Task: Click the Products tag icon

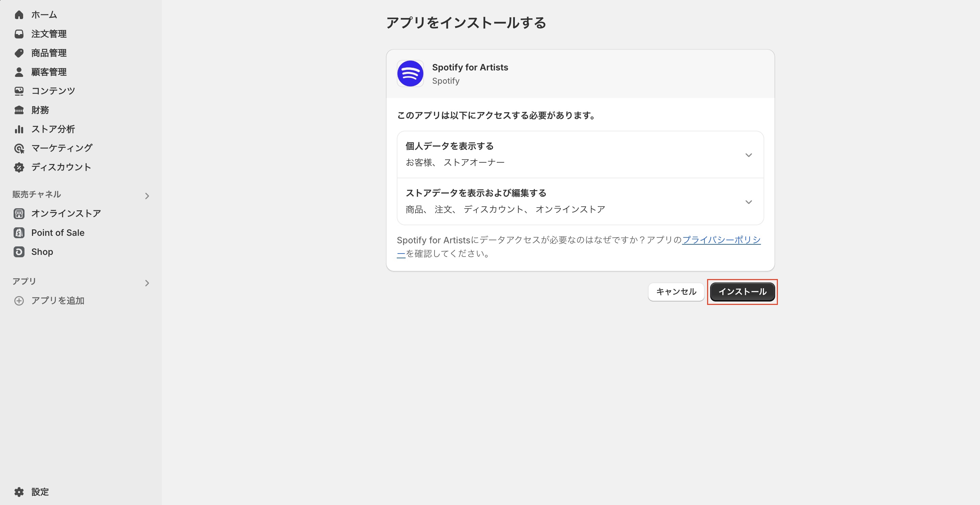Action: (19, 53)
